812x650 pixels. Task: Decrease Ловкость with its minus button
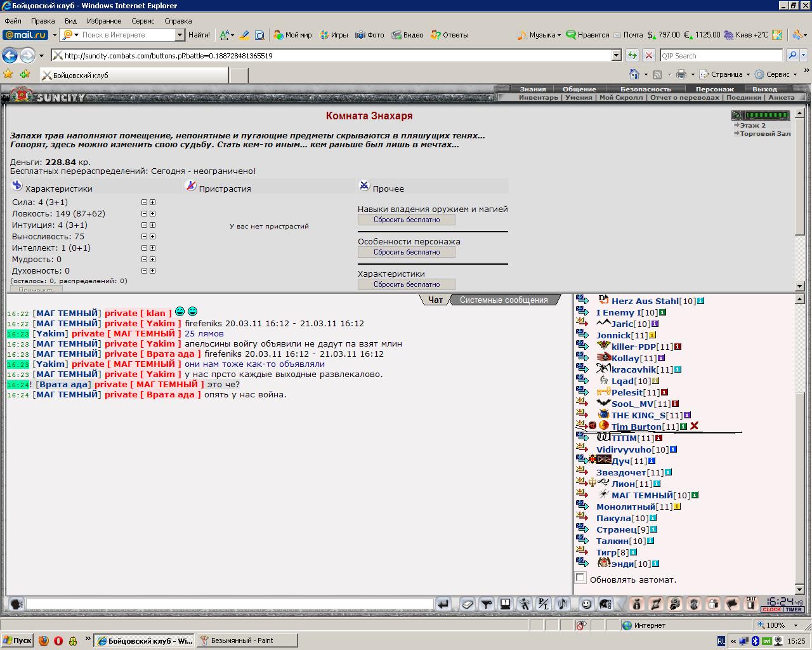point(144,214)
